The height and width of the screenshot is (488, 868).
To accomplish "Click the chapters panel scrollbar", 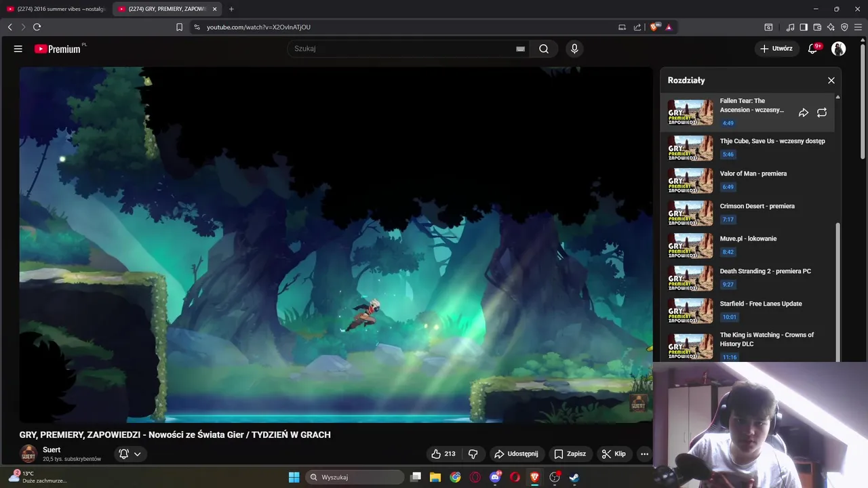I will pyautogui.click(x=838, y=291).
